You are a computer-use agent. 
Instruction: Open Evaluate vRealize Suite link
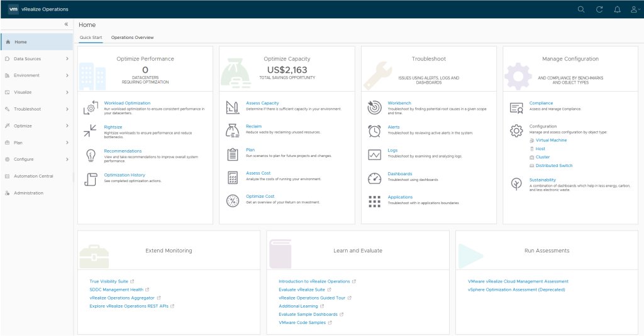301,290
